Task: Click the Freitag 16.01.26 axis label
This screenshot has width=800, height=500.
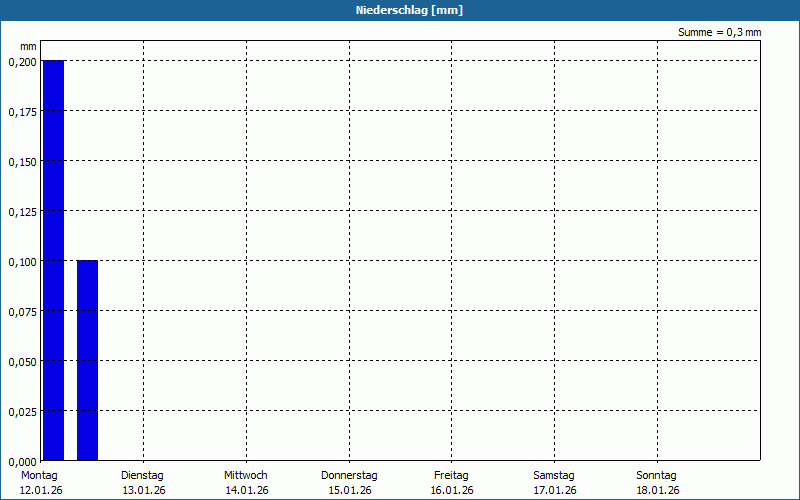Action: coord(452,483)
